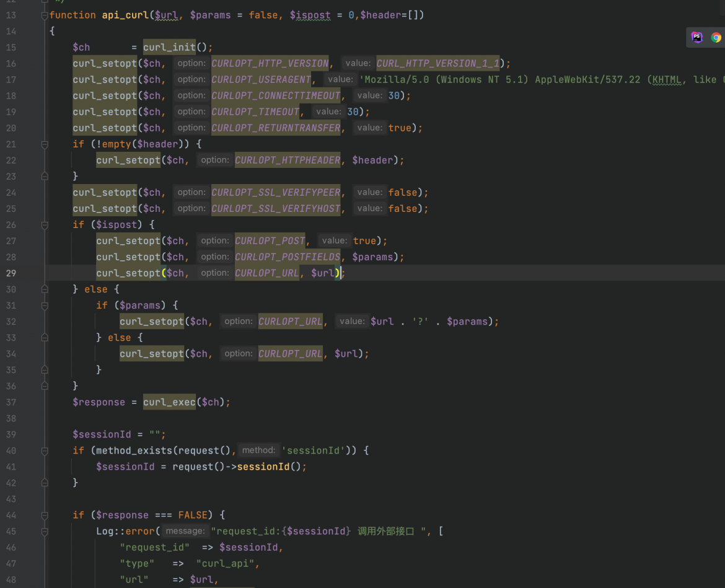Click the message: inlay hint inside Log::error
Image resolution: width=725 pixels, height=588 pixels.
coord(185,531)
